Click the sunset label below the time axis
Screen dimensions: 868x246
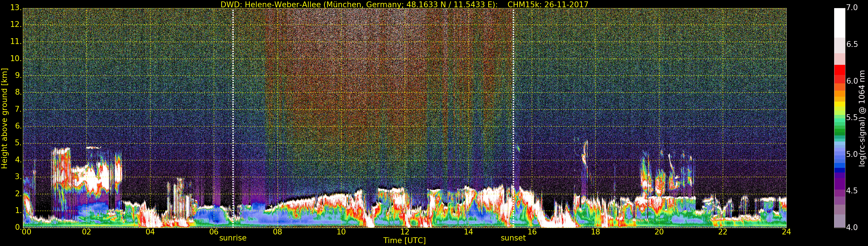coord(513,238)
